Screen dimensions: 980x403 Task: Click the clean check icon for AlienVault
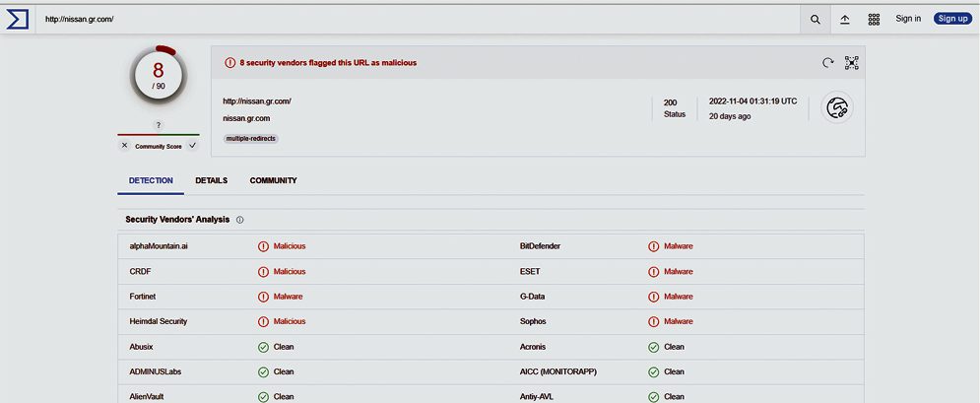(263, 397)
